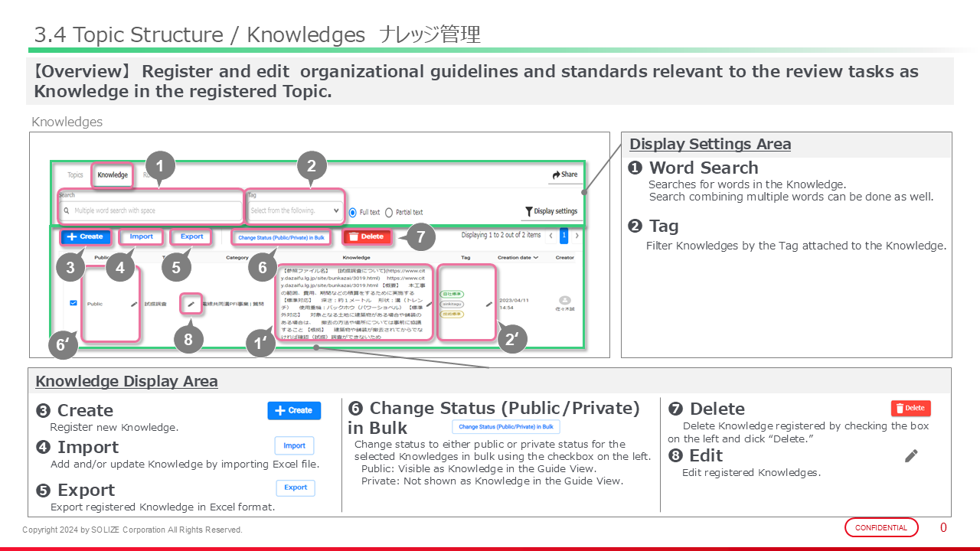Click pencil icon beside Knowledge text cell

pyautogui.click(x=427, y=304)
